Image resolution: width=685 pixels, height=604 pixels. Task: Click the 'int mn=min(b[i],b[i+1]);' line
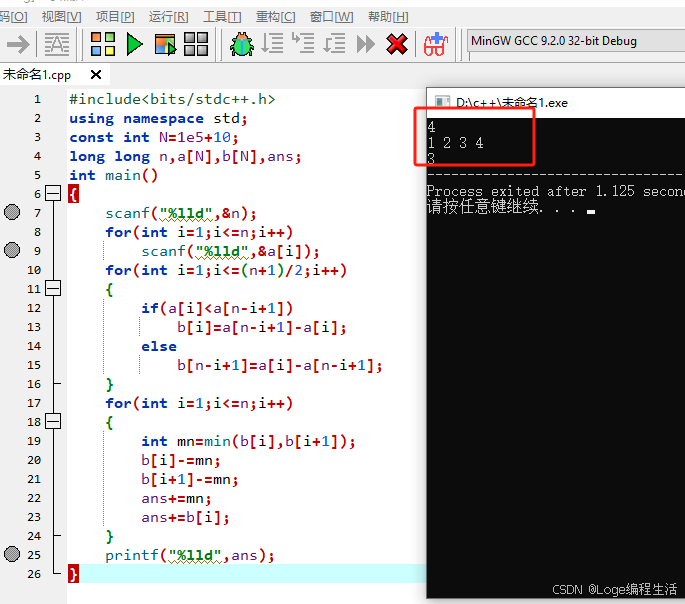point(248,442)
